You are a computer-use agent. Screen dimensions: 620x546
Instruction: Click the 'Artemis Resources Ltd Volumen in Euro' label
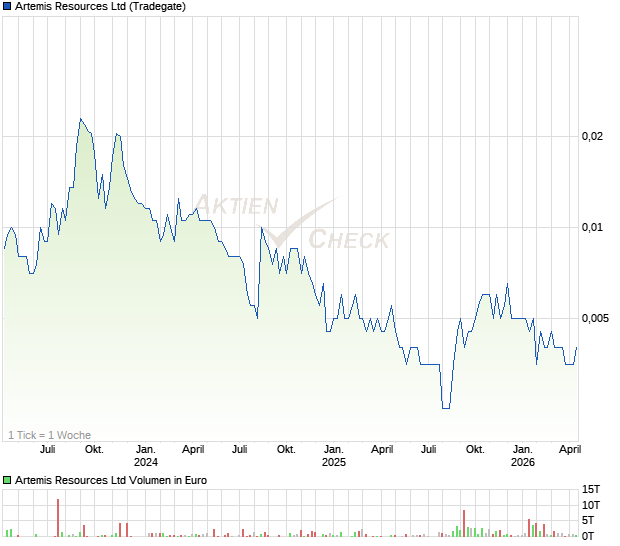pyautogui.click(x=111, y=480)
